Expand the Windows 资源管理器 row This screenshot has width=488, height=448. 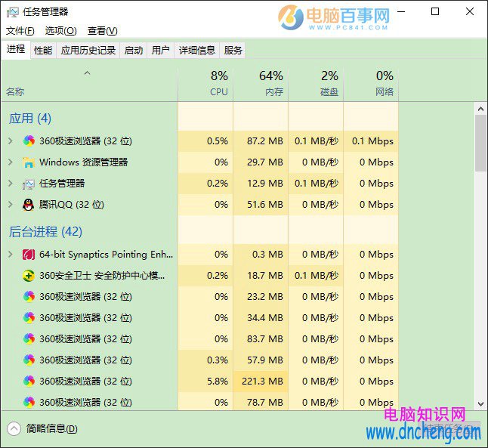point(11,162)
